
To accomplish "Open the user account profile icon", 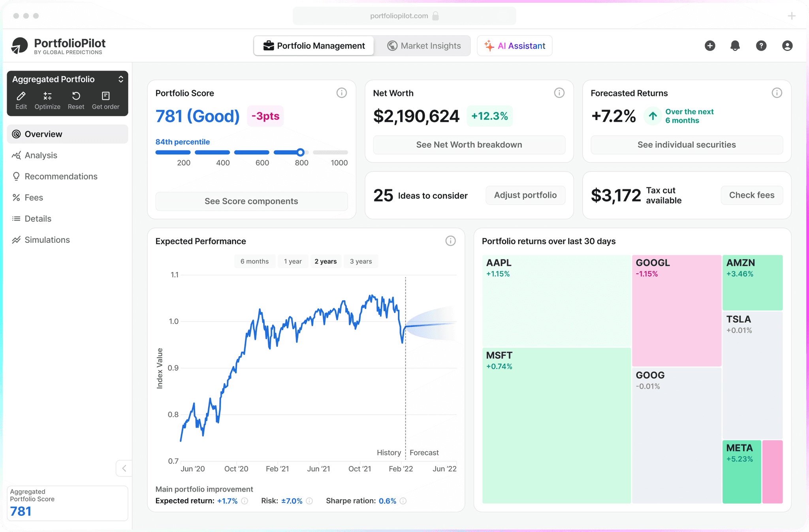I will (x=787, y=46).
